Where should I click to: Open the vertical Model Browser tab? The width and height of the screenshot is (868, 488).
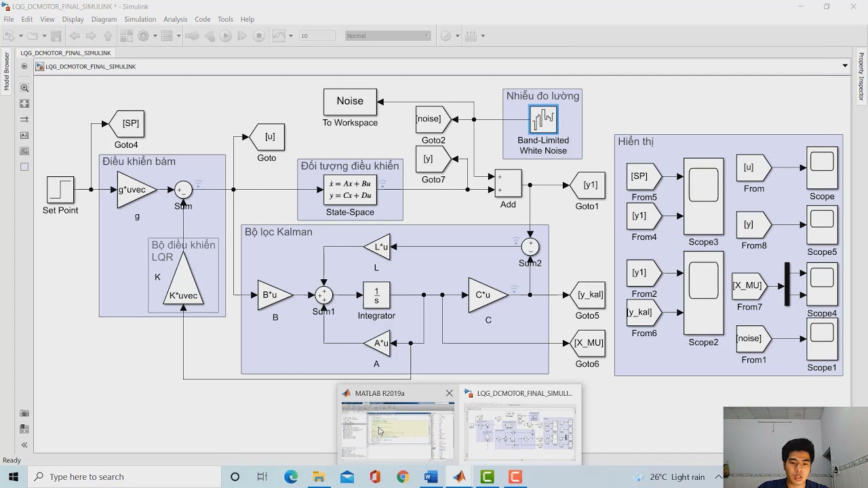(x=7, y=71)
